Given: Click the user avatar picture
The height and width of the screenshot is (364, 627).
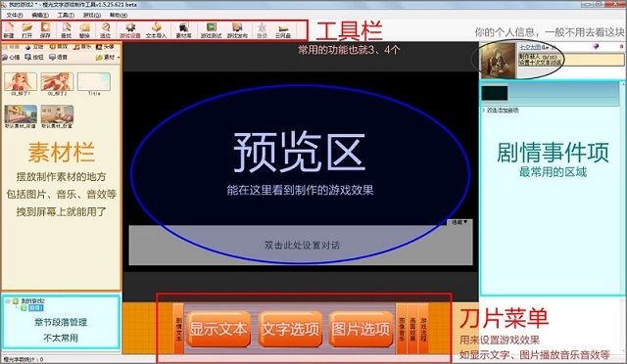Looking at the screenshot, I should 499,61.
